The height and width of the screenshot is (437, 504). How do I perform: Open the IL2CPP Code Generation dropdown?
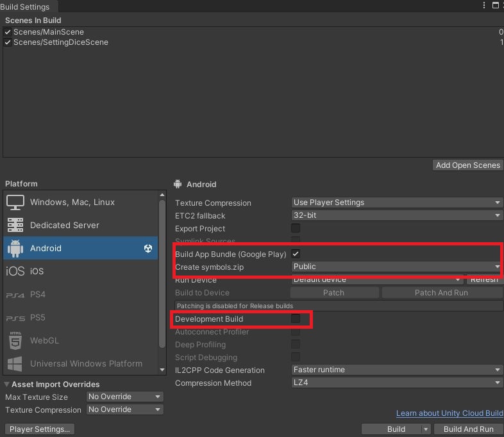tap(397, 370)
